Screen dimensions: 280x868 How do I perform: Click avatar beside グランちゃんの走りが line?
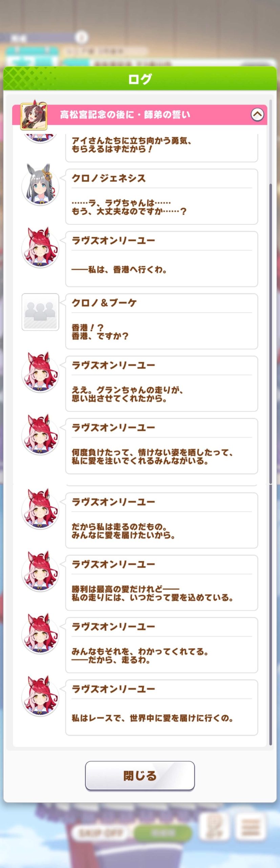coord(40,373)
